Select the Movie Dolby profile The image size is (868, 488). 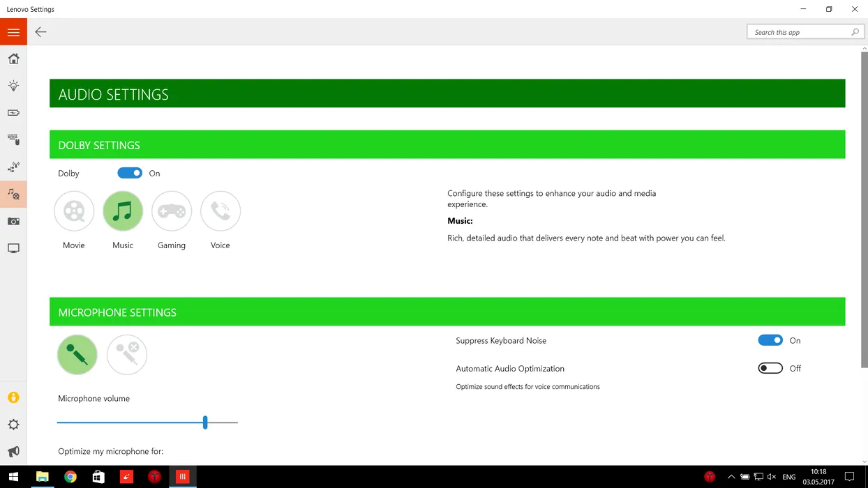[x=74, y=211]
